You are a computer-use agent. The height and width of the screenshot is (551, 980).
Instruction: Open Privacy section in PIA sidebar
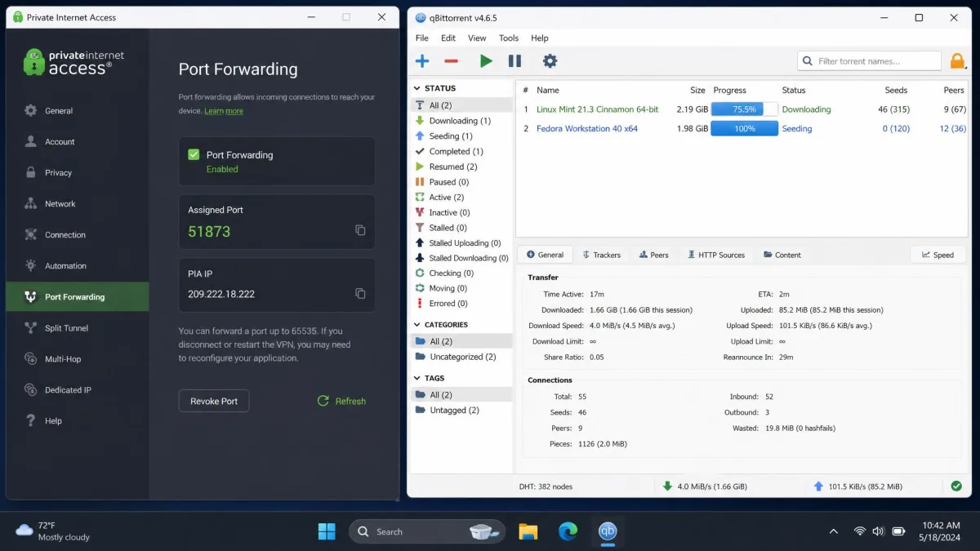click(x=78, y=173)
